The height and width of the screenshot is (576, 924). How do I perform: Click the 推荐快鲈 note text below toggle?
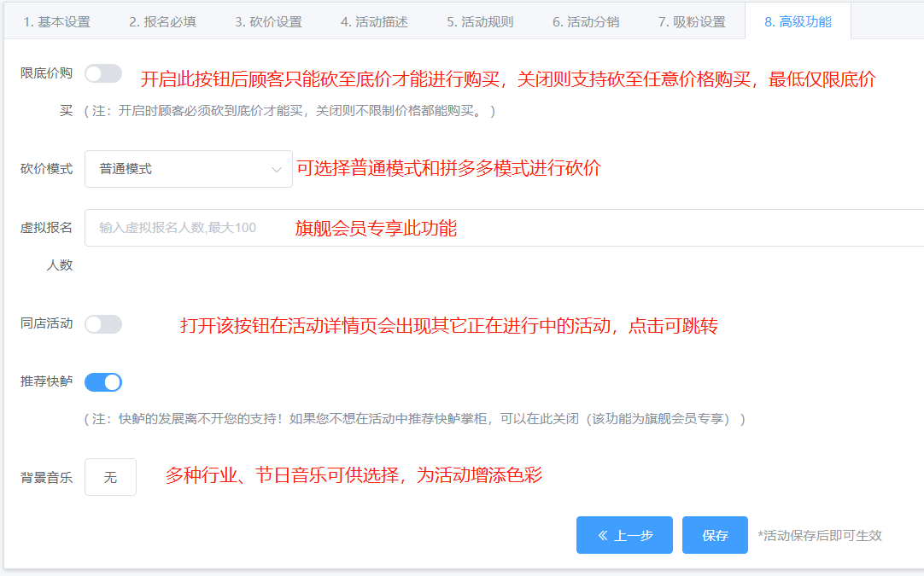[x=414, y=419]
